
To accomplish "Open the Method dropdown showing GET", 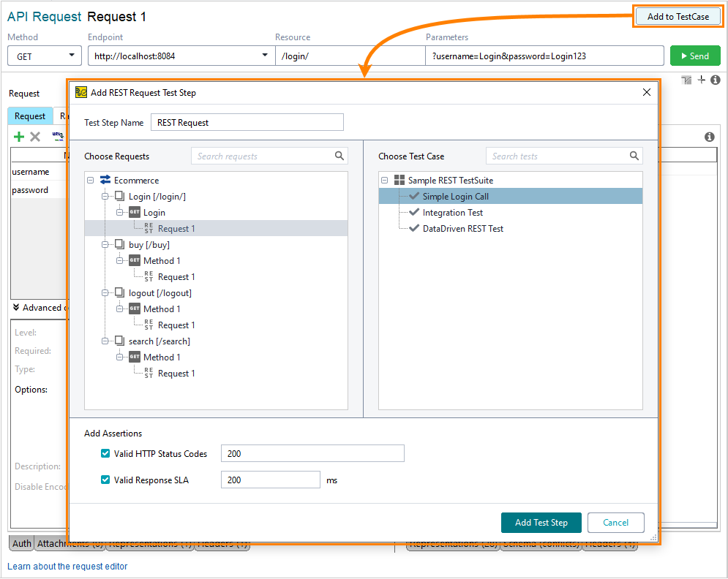I will pos(44,55).
